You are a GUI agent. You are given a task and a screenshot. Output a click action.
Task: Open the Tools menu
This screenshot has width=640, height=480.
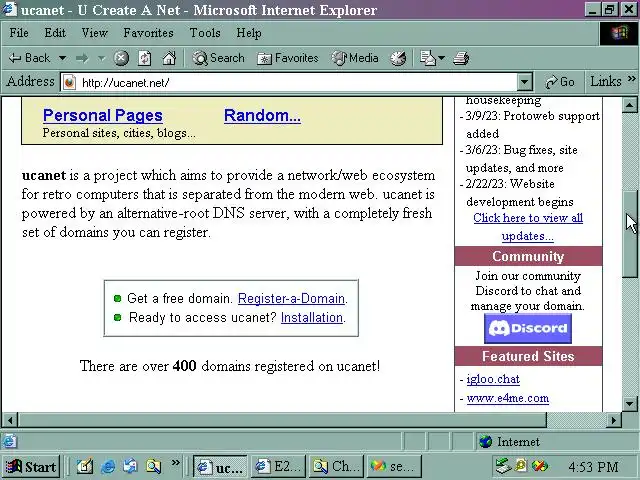pyautogui.click(x=205, y=33)
